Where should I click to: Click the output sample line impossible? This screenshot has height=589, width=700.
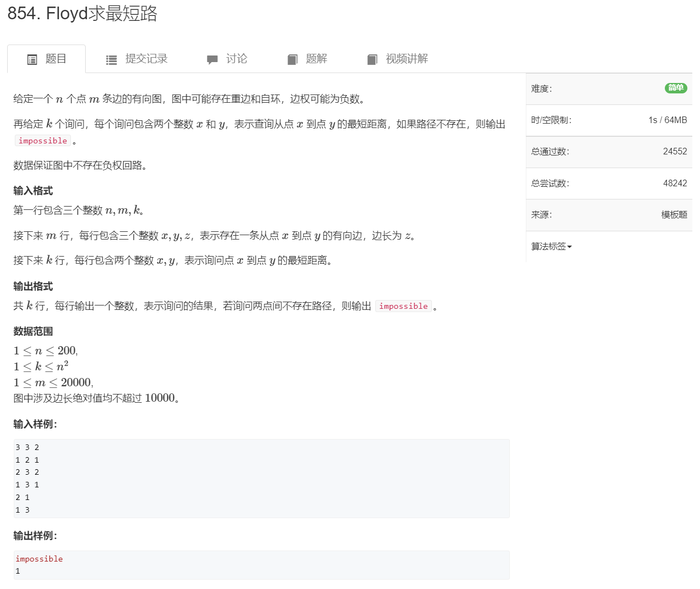coord(39,559)
